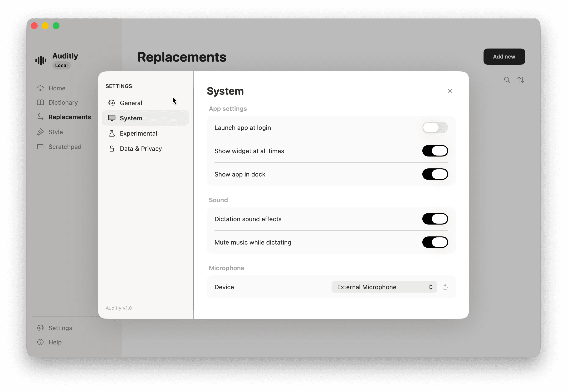
Task: Select the Dictionary sidebar icon
Action: tap(40, 103)
